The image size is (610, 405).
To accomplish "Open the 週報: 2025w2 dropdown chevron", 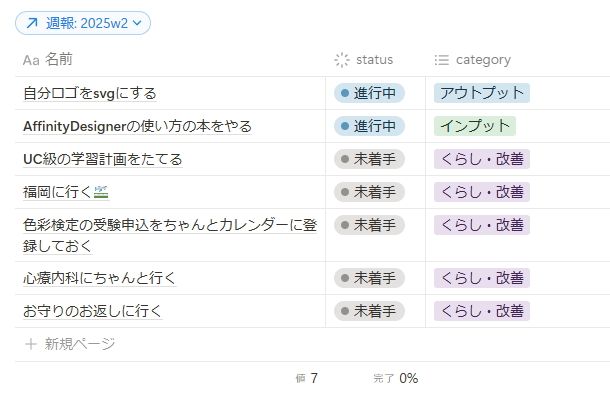I will pos(138,22).
